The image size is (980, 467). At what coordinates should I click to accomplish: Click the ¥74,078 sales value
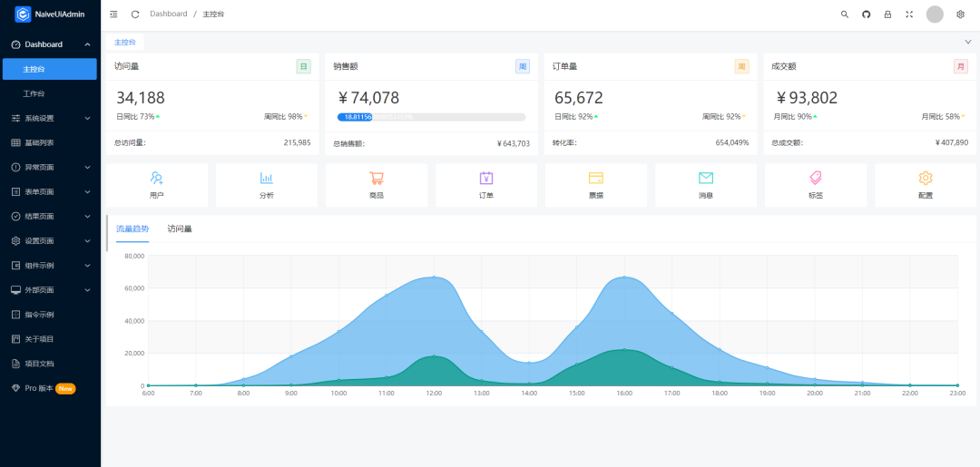(x=367, y=98)
